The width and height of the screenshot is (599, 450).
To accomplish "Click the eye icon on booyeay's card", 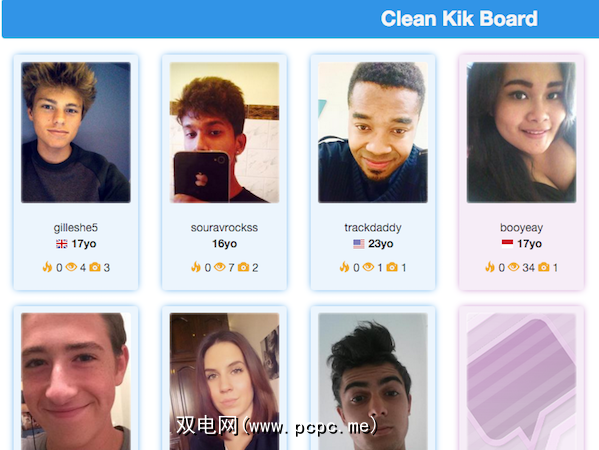I will (x=513, y=267).
